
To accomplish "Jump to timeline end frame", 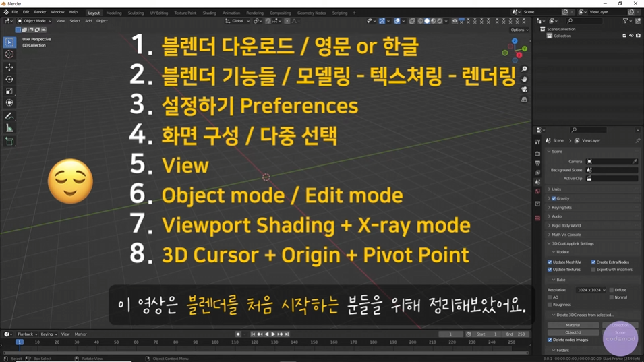I will pyautogui.click(x=287, y=334).
